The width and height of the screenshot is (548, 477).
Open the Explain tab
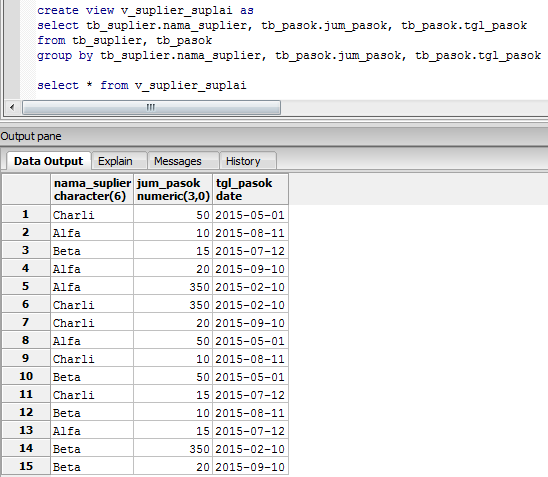point(119,161)
